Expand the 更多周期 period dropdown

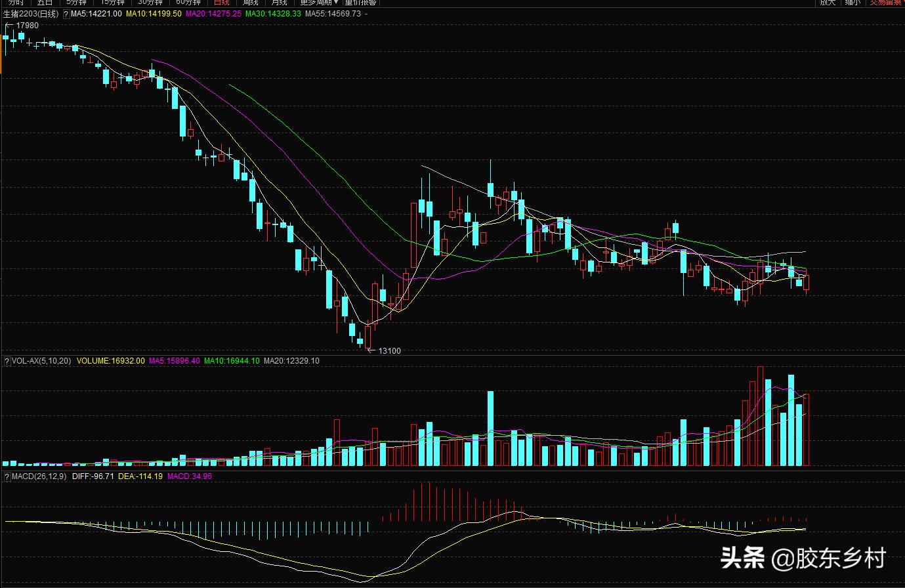coord(319,3)
